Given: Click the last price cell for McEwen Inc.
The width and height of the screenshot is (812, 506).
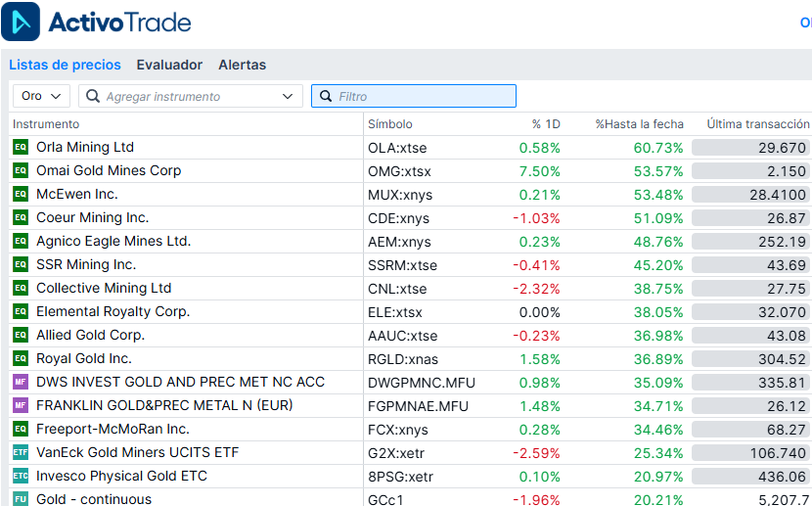Looking at the screenshot, I should pos(750,195).
